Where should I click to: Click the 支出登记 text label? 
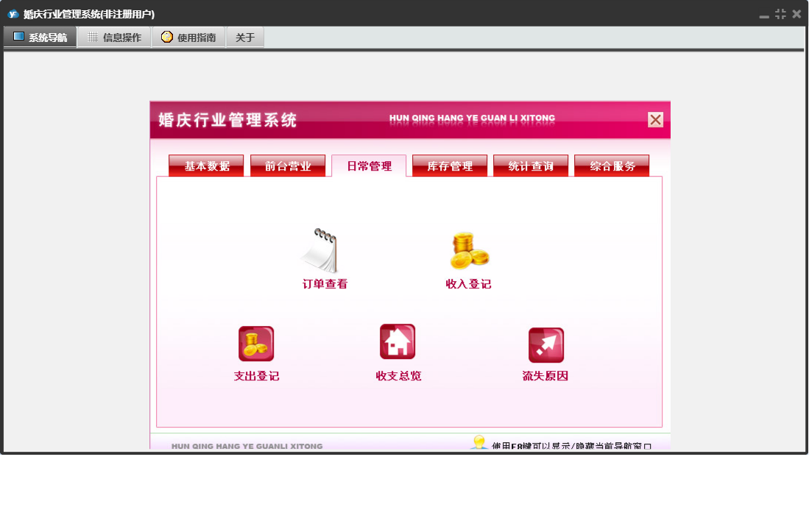coord(256,376)
